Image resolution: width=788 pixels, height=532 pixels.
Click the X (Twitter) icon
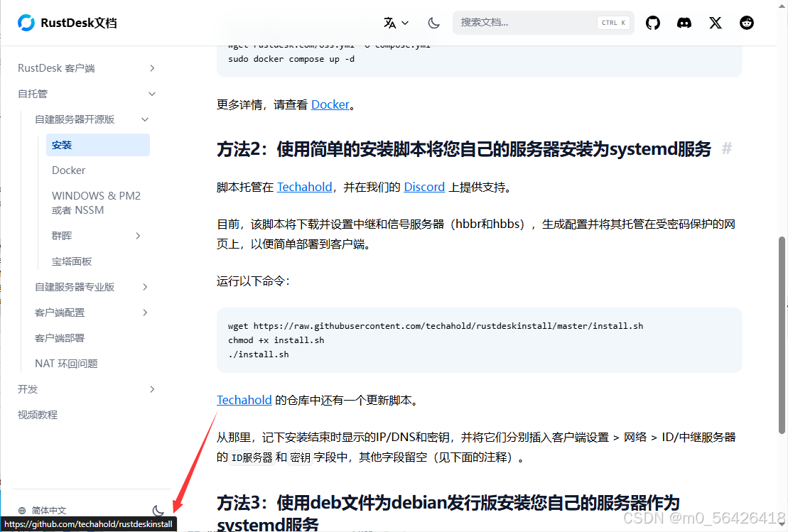pyautogui.click(x=716, y=23)
